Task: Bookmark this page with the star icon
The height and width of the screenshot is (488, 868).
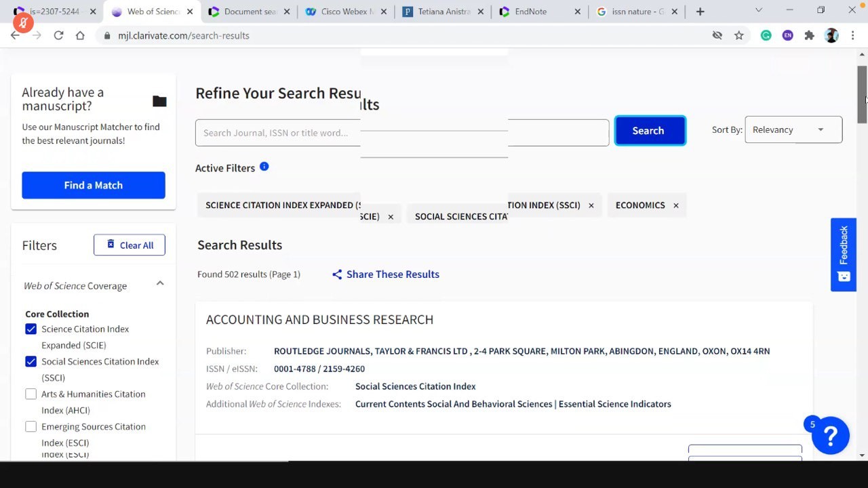Action: (739, 35)
